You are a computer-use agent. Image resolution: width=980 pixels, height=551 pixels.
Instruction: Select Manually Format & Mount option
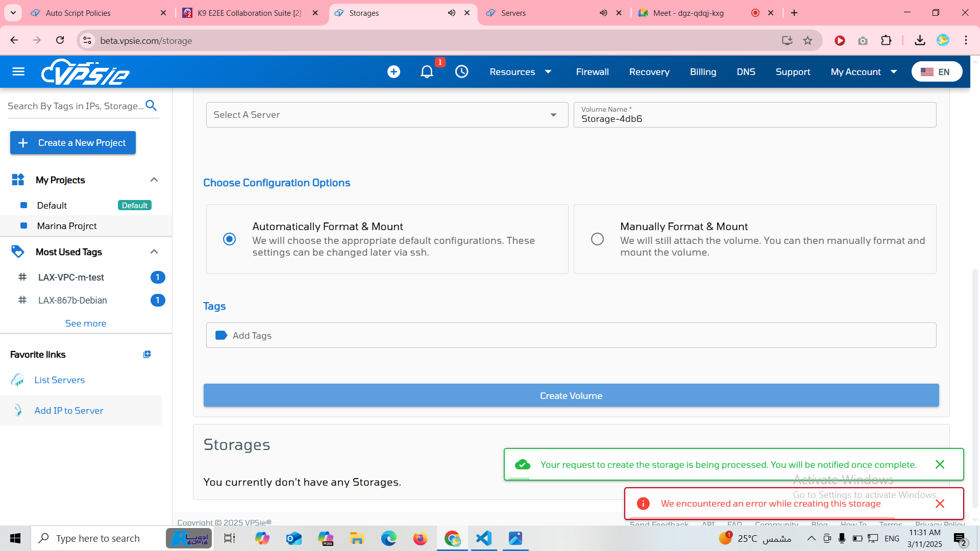(x=597, y=239)
